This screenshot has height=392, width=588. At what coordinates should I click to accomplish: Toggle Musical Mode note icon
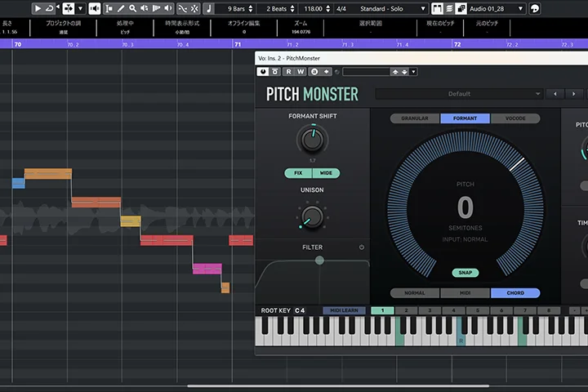coord(209,8)
